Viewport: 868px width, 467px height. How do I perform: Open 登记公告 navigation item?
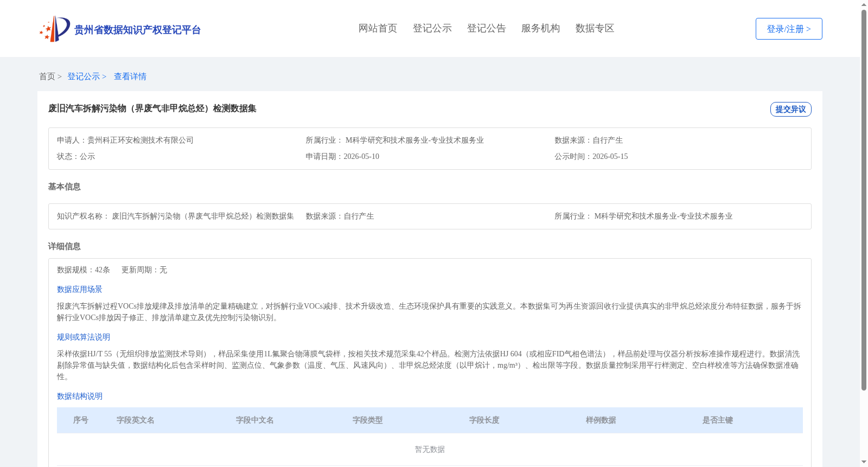tap(486, 28)
